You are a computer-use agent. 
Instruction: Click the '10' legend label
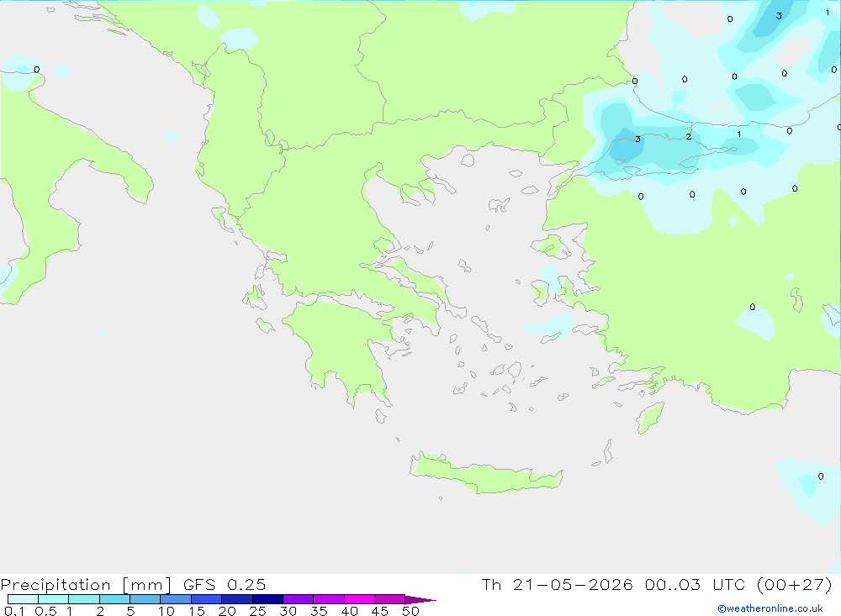[167, 611]
